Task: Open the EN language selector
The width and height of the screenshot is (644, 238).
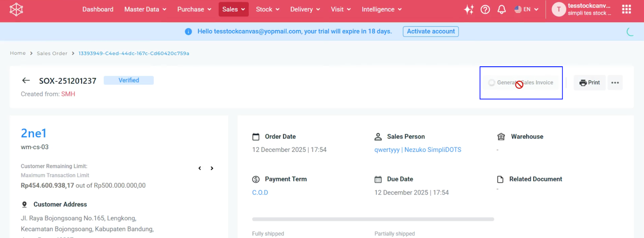Action: coord(526,9)
